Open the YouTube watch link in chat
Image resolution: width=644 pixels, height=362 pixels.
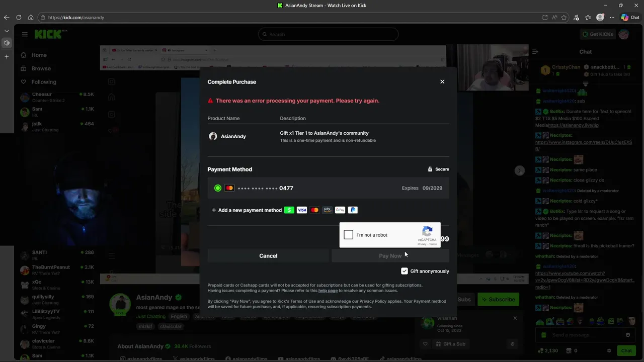click(x=584, y=280)
